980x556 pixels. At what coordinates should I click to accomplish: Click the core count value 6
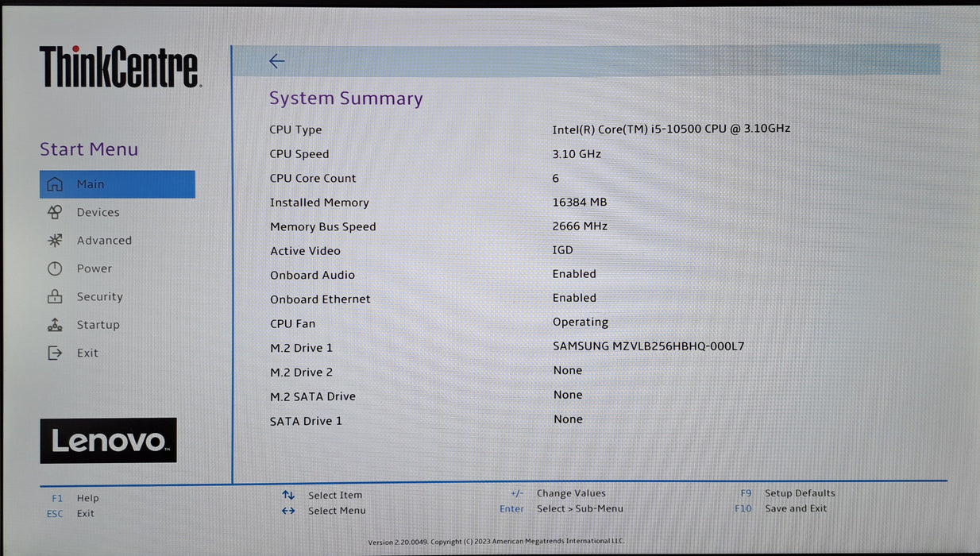556,178
